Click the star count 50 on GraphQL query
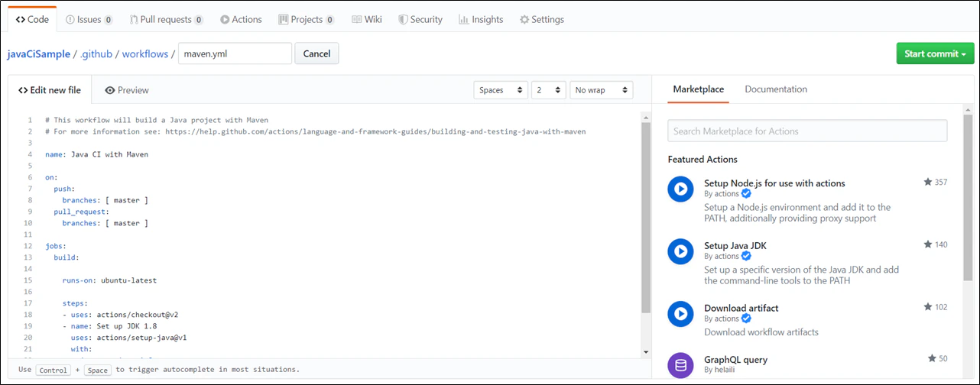 pos(938,358)
